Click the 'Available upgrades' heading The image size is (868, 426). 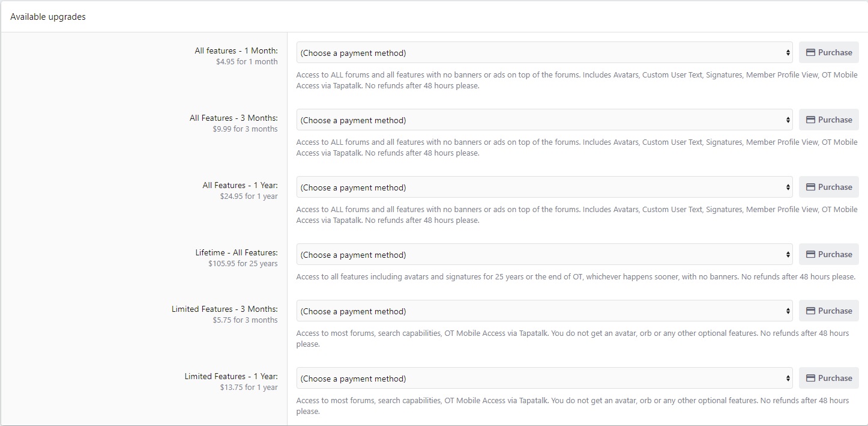(x=48, y=17)
